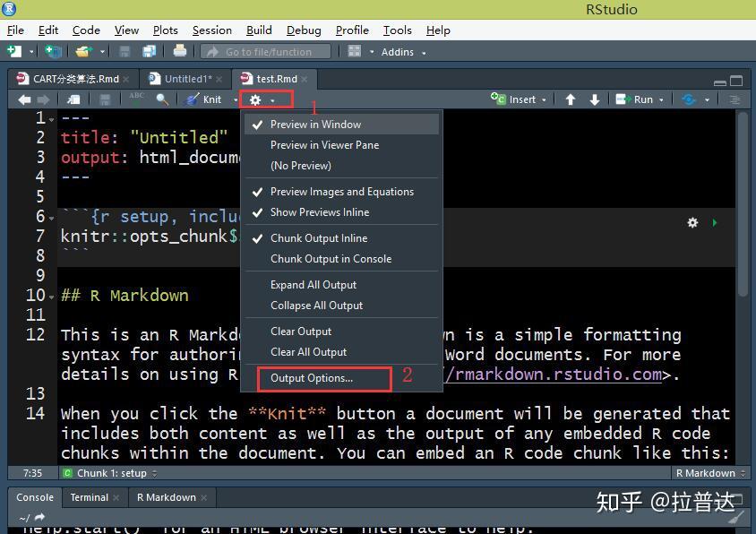
Task: Click the Create Project icon
Action: point(53,51)
